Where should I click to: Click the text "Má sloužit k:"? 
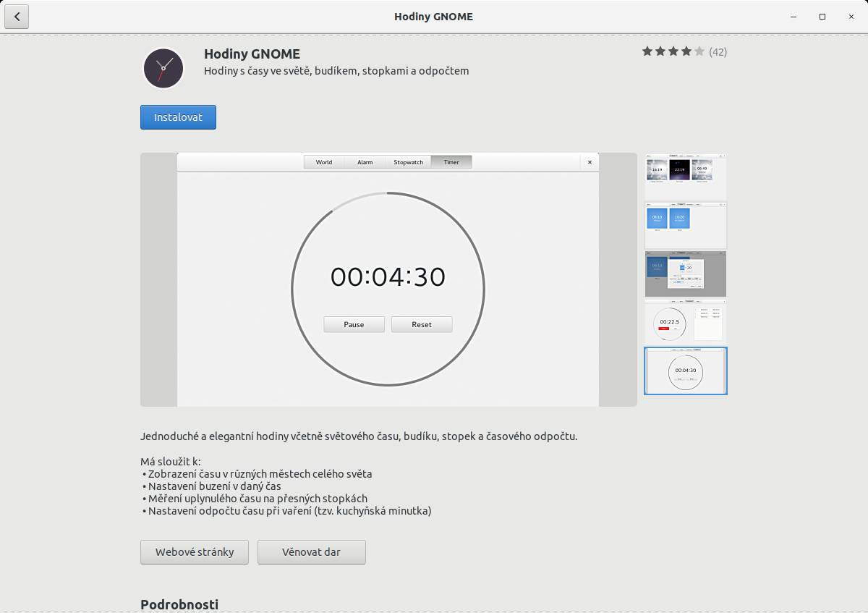171,462
